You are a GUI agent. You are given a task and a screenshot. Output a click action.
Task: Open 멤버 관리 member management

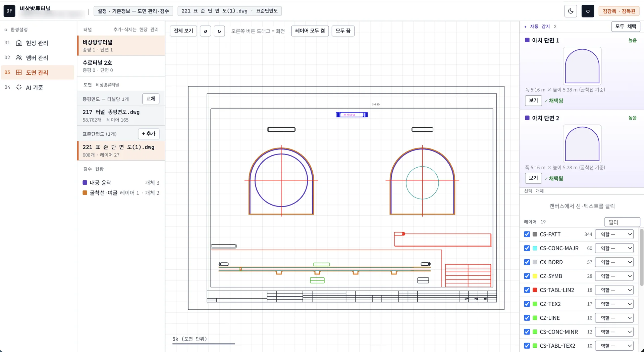(37, 58)
